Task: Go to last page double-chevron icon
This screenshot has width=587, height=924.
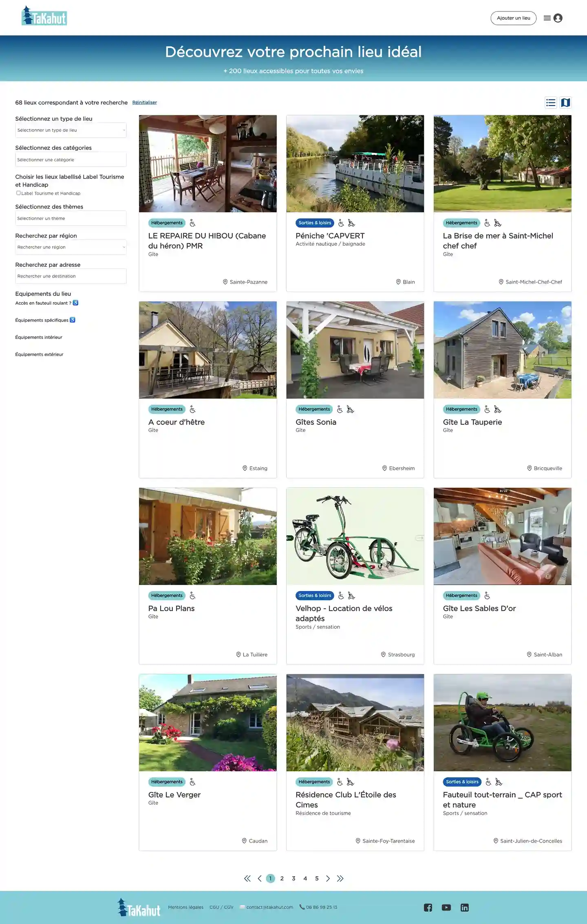Action: tap(340, 878)
